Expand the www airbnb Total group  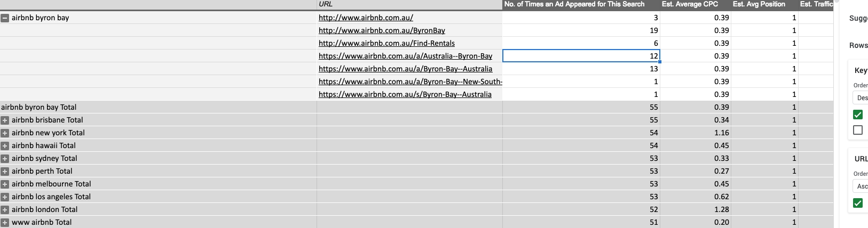point(5,222)
